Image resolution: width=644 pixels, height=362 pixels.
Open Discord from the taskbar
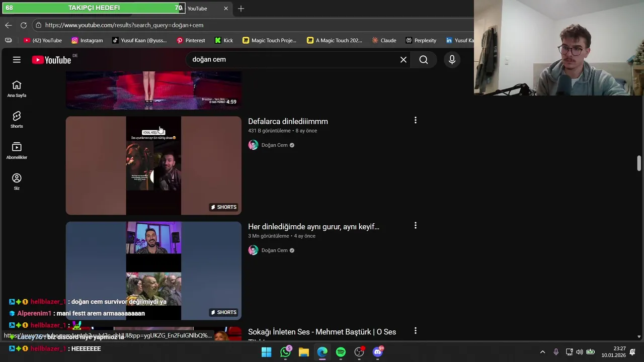pyautogui.click(x=377, y=352)
